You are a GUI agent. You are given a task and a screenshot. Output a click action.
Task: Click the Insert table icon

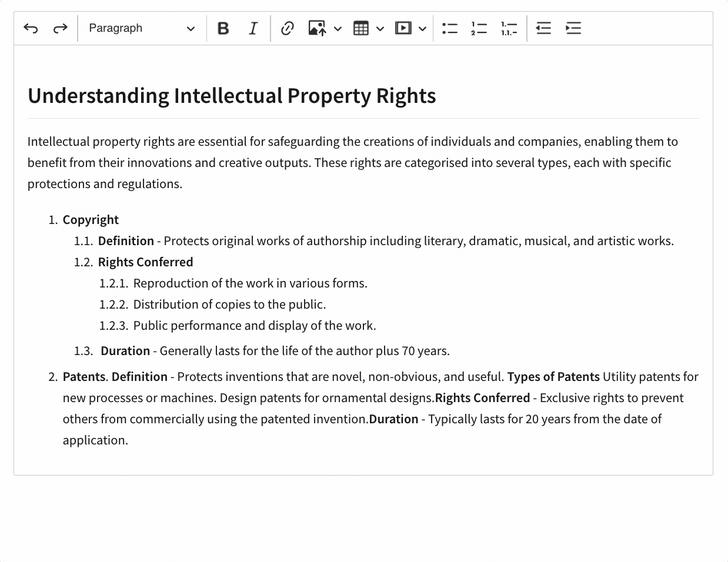click(x=360, y=28)
